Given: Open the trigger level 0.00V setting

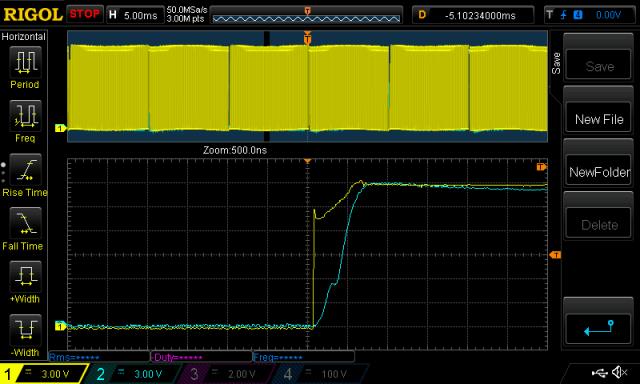Looking at the screenshot, I should [590, 15].
